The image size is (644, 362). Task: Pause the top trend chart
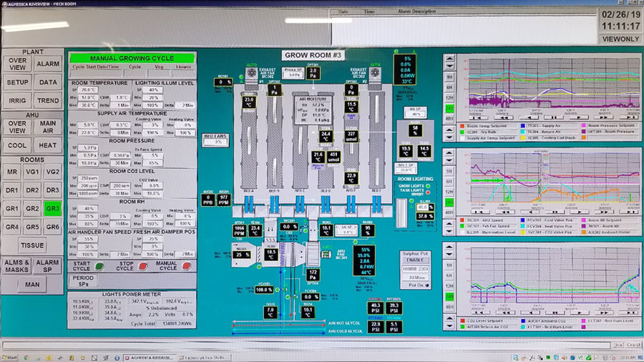[554, 118]
